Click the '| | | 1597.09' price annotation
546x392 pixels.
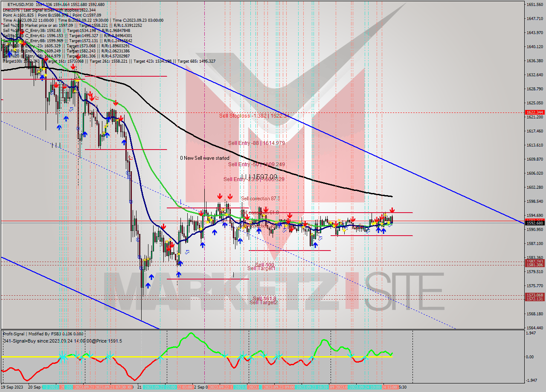click(x=259, y=176)
